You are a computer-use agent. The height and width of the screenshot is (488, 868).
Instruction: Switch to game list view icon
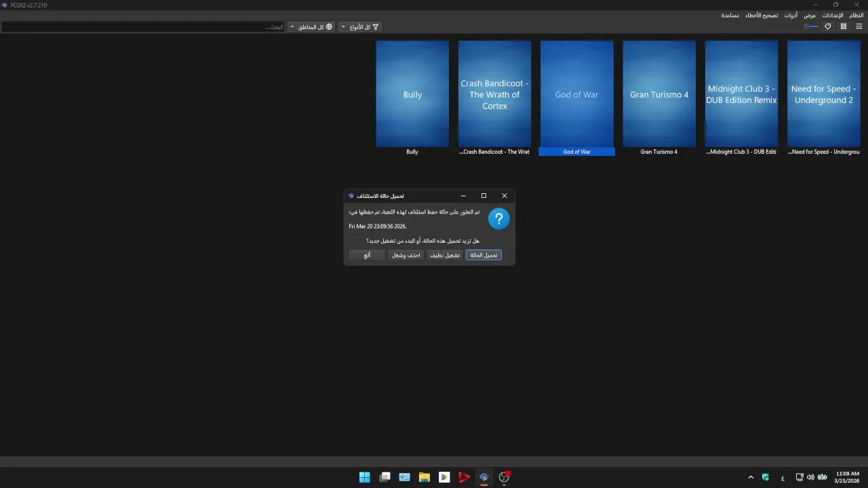859,26
